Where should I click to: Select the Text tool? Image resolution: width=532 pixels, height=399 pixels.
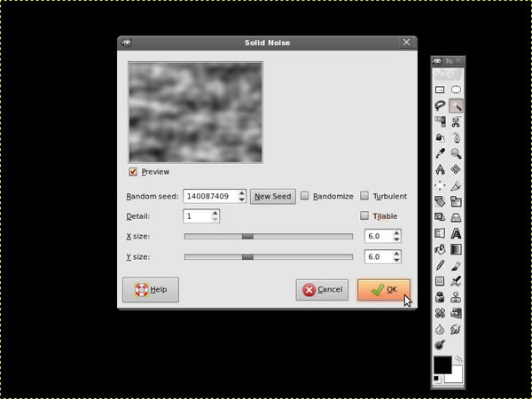(x=456, y=233)
